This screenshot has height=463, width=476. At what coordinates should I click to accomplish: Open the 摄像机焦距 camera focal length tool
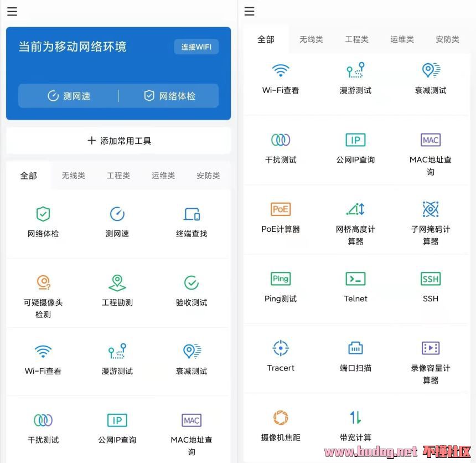pyautogui.click(x=281, y=425)
